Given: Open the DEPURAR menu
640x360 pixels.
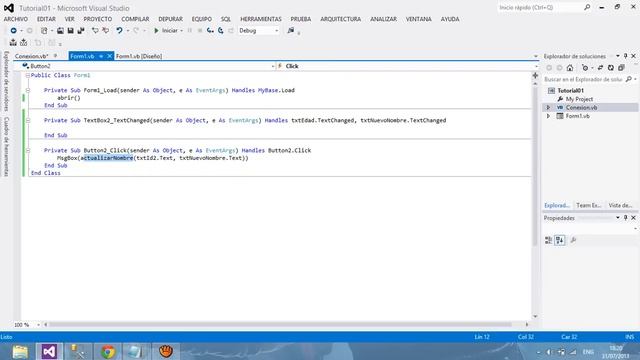Looking at the screenshot, I should (x=170, y=19).
